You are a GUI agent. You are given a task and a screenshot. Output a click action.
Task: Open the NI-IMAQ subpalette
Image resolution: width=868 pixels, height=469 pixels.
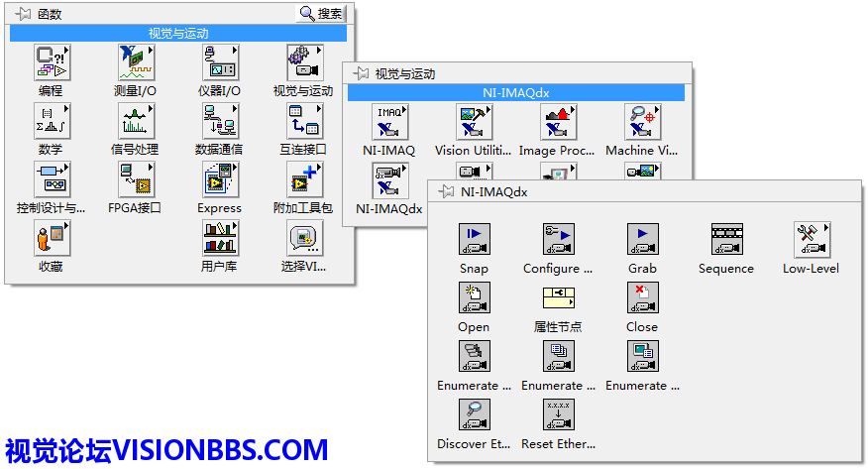click(388, 121)
